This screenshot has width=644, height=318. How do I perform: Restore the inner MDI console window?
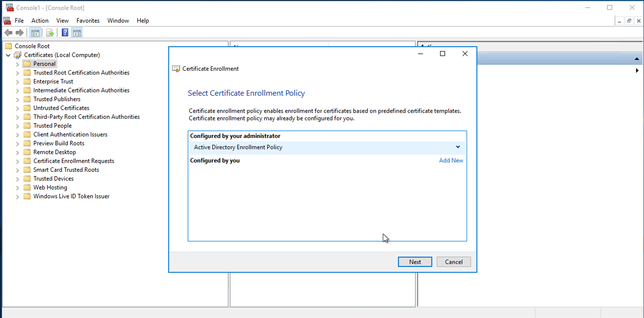coord(629,21)
